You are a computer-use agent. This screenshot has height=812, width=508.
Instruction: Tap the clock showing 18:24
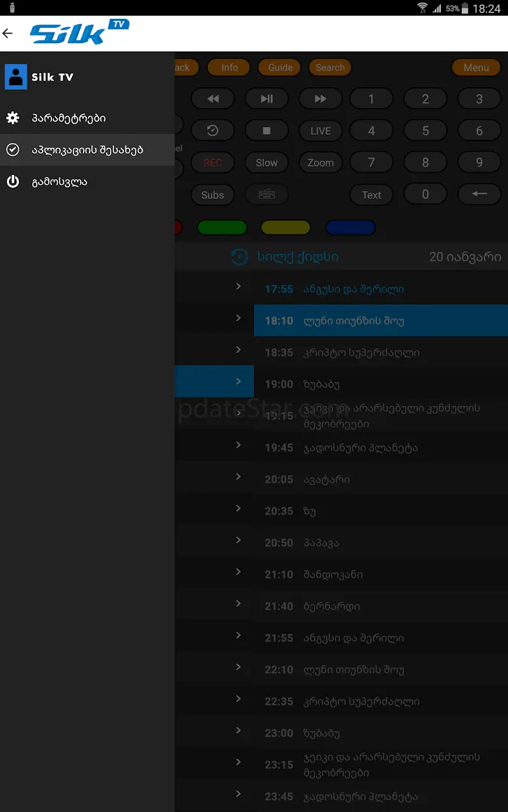(x=487, y=8)
